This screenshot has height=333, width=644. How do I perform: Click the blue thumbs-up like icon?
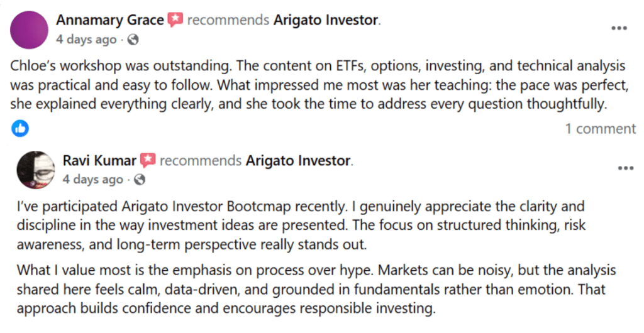click(x=20, y=129)
